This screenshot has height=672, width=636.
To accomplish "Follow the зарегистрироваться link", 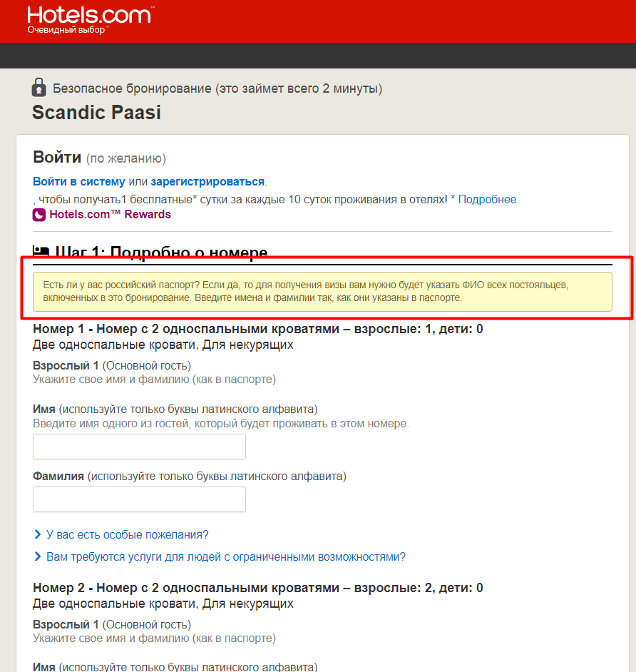I will 207,182.
